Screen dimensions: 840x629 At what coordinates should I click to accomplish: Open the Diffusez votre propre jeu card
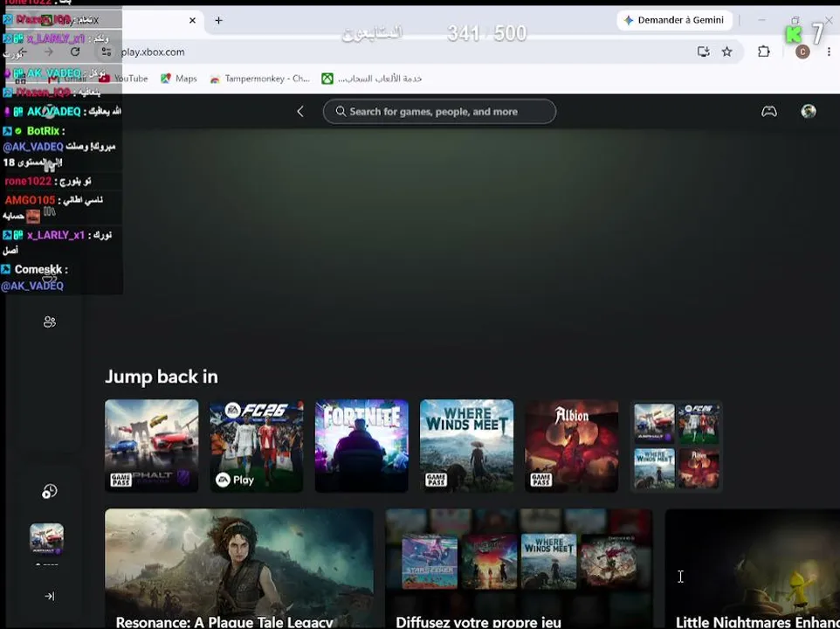pyautogui.click(x=519, y=569)
